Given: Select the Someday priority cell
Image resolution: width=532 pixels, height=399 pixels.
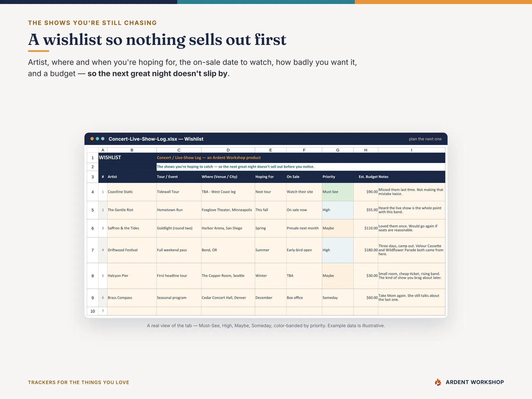Looking at the screenshot, I should pos(338,298).
